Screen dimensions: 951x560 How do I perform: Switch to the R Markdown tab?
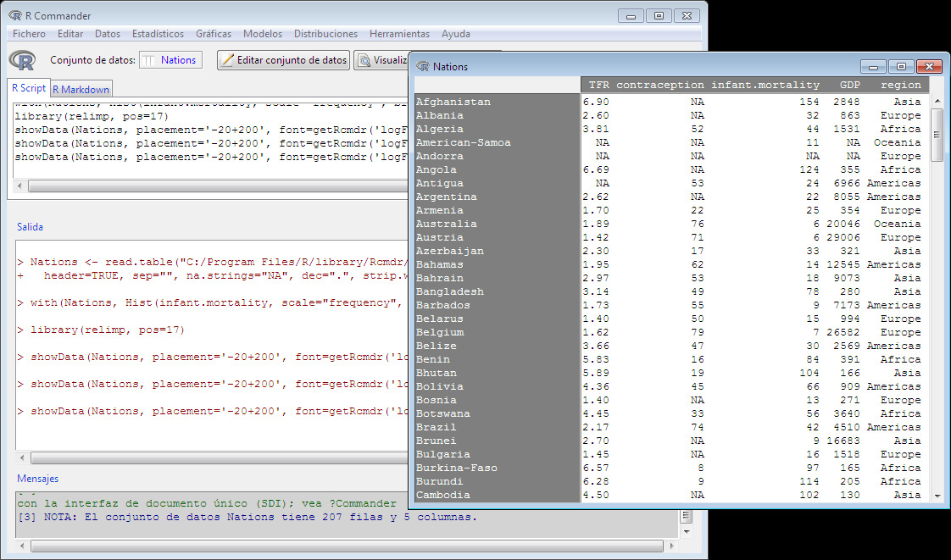[x=81, y=90]
